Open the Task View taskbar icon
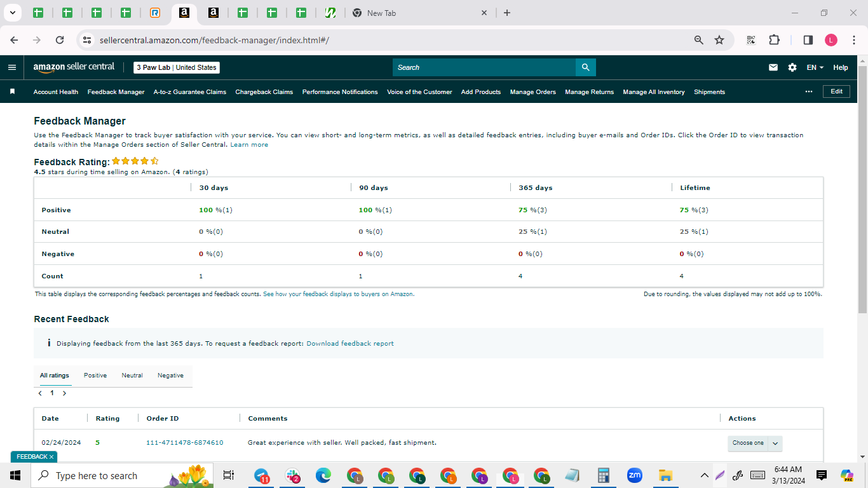Image resolution: width=868 pixels, height=488 pixels. pyautogui.click(x=229, y=475)
